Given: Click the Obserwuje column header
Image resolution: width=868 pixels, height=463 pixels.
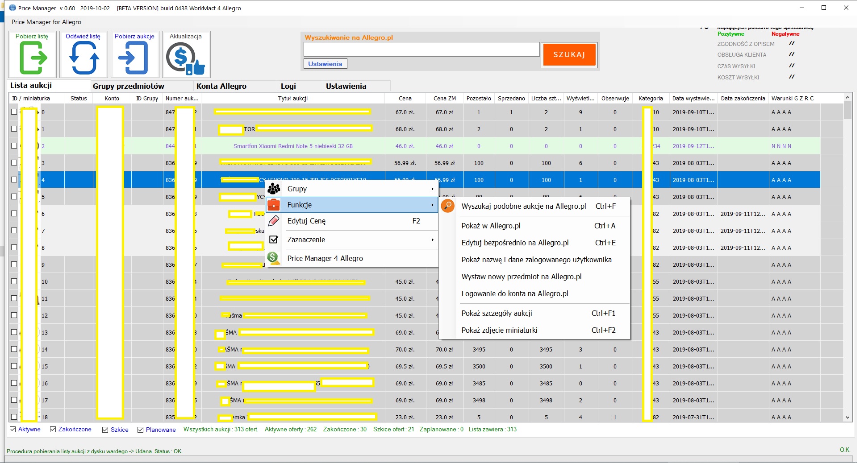Looking at the screenshot, I should [x=615, y=98].
